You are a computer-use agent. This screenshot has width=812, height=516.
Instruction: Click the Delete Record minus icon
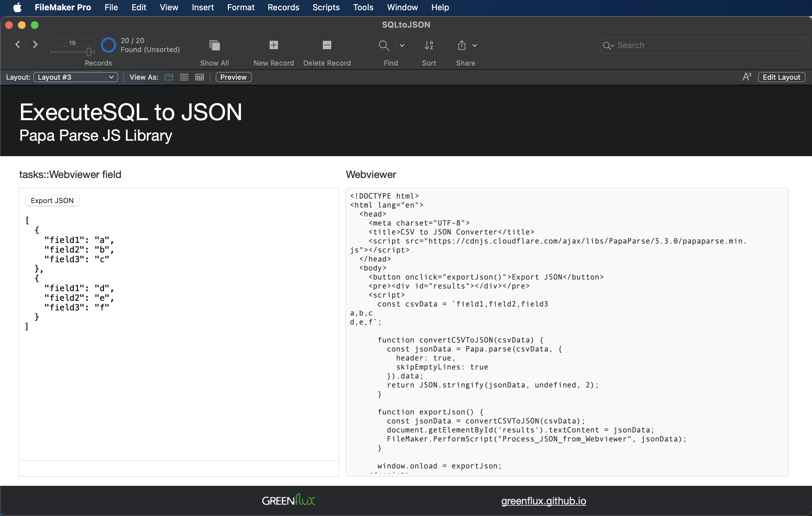(x=327, y=45)
